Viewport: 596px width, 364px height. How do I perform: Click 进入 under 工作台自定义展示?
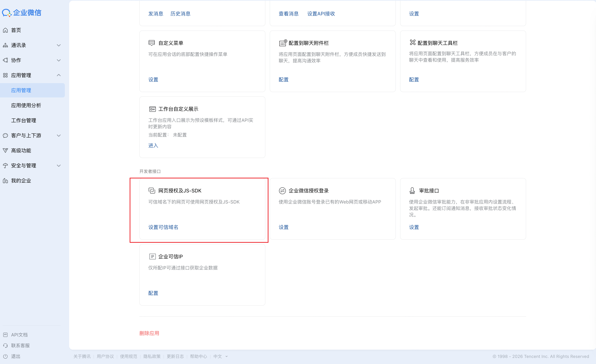pos(153,145)
